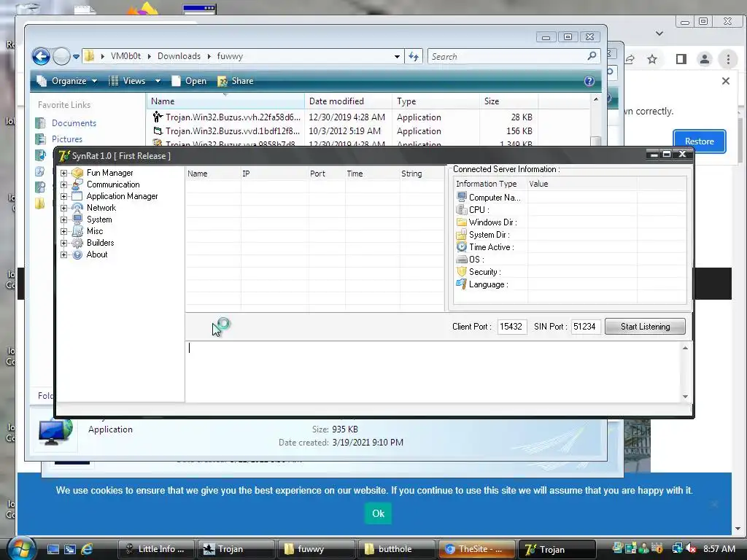
Task: Click Restore button in Chrome
Action: [x=700, y=141]
